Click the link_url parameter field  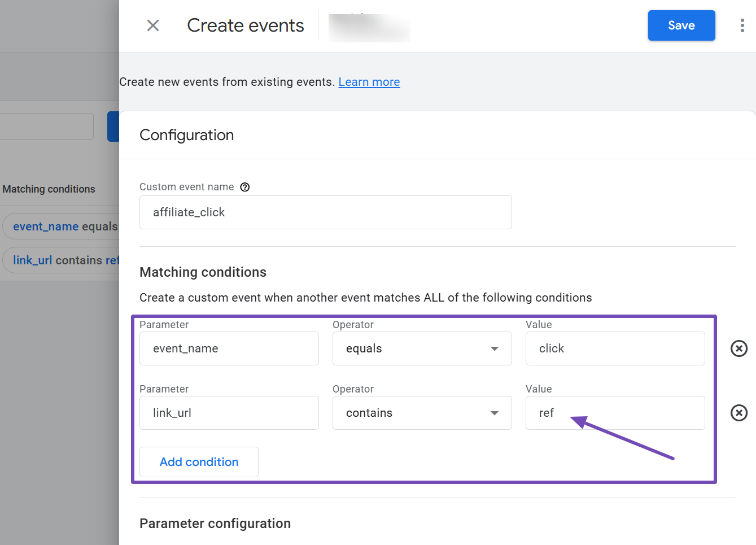pos(229,413)
